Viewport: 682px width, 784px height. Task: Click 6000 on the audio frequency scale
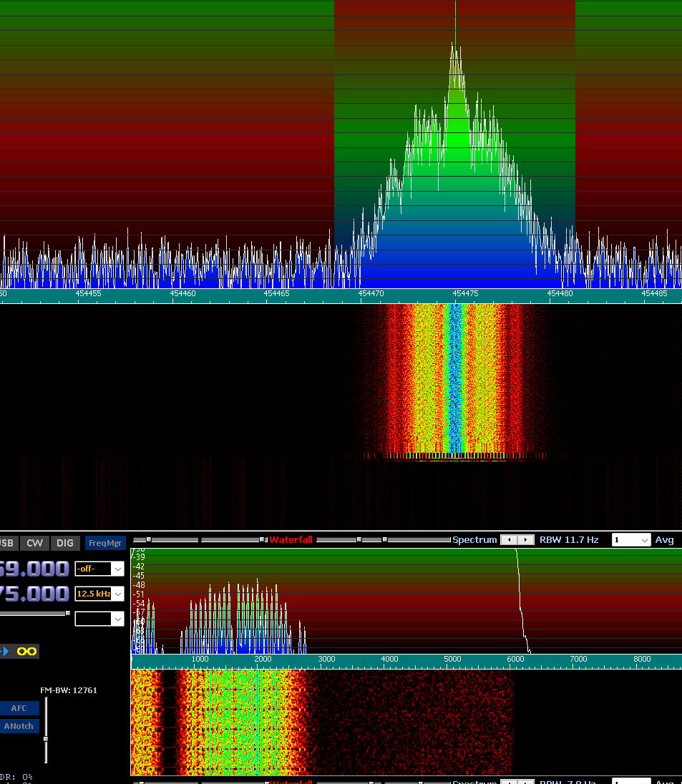[x=515, y=659]
